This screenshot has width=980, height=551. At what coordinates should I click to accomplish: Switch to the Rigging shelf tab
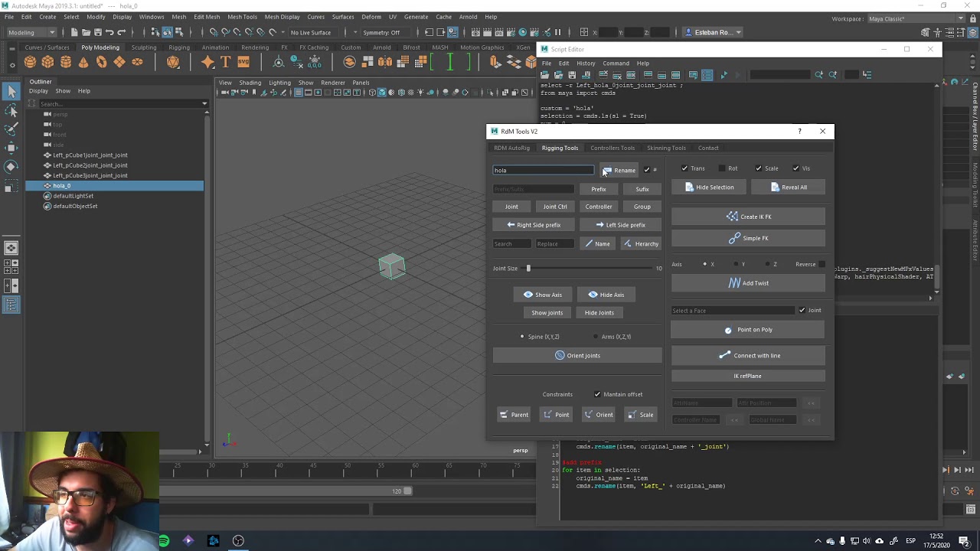[x=179, y=47]
